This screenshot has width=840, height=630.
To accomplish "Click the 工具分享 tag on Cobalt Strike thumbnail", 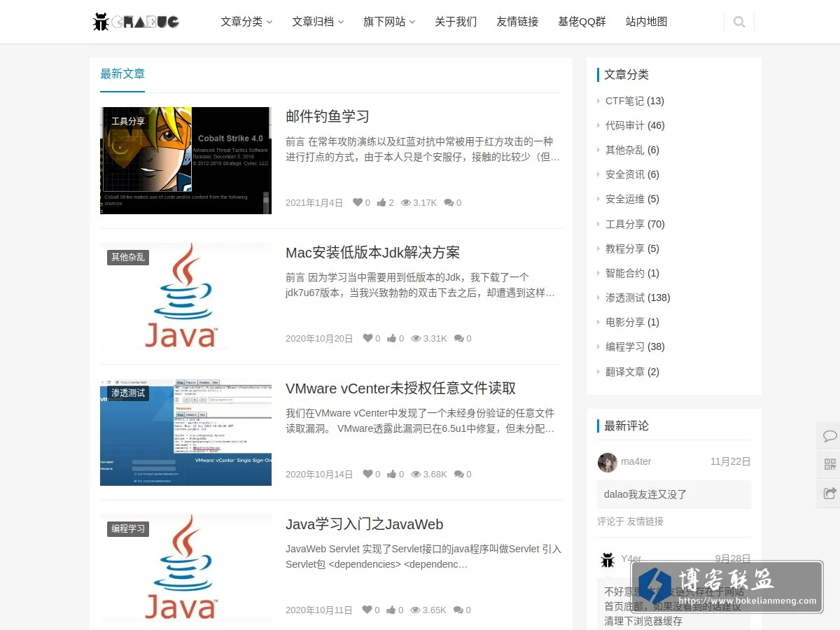I will pos(128,121).
